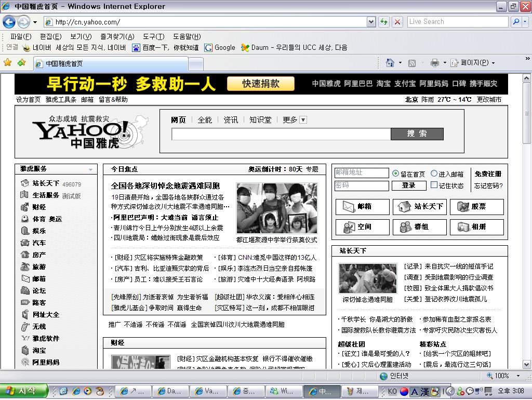Open the recent pages dropdown arrow
532x400 pixels.
pos(35,22)
